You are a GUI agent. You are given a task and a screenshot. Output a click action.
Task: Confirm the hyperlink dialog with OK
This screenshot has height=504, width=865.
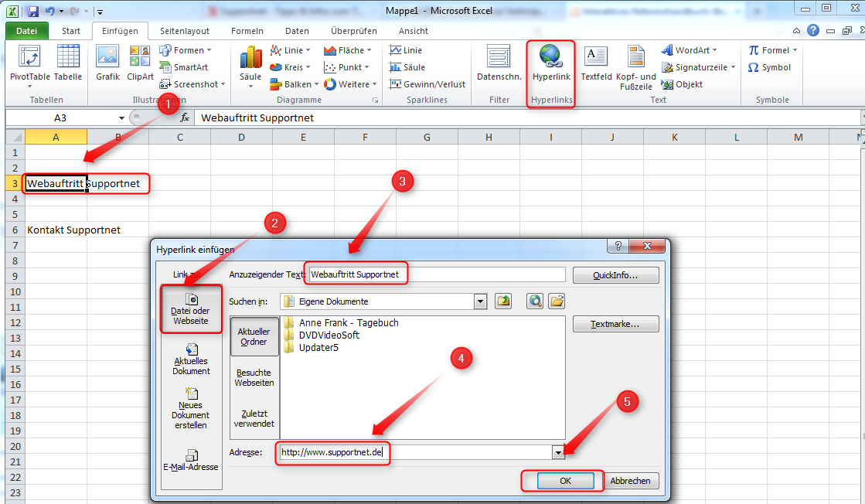(x=565, y=481)
